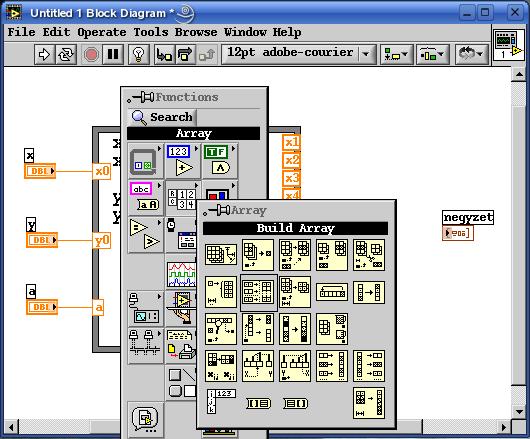Select the Array Constant item
The image size is (530, 439).
coord(221,402)
